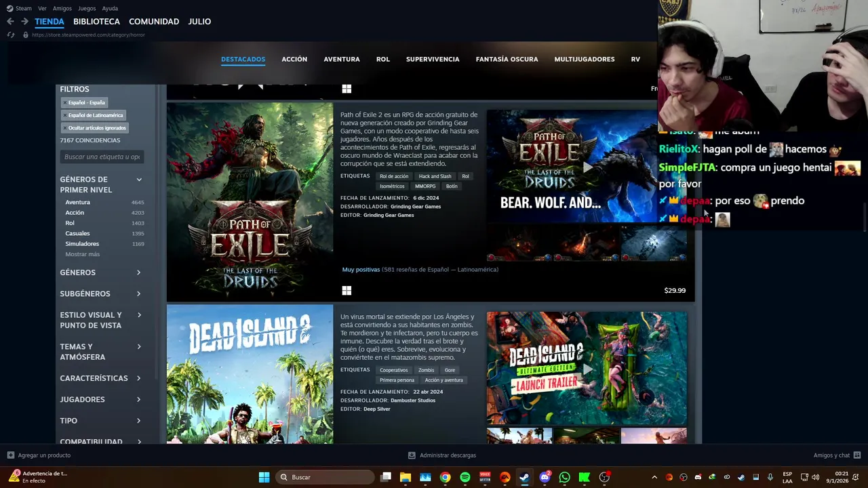Click the Hack and Slash tag
Screen dimensions: 868x488
coord(435,176)
